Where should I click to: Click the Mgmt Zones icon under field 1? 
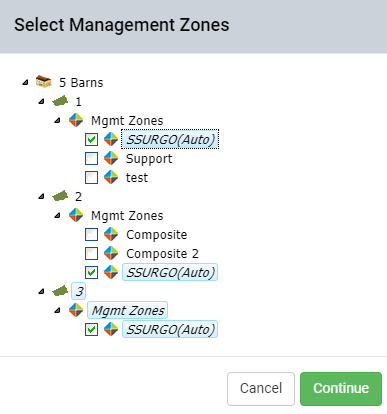(76, 120)
